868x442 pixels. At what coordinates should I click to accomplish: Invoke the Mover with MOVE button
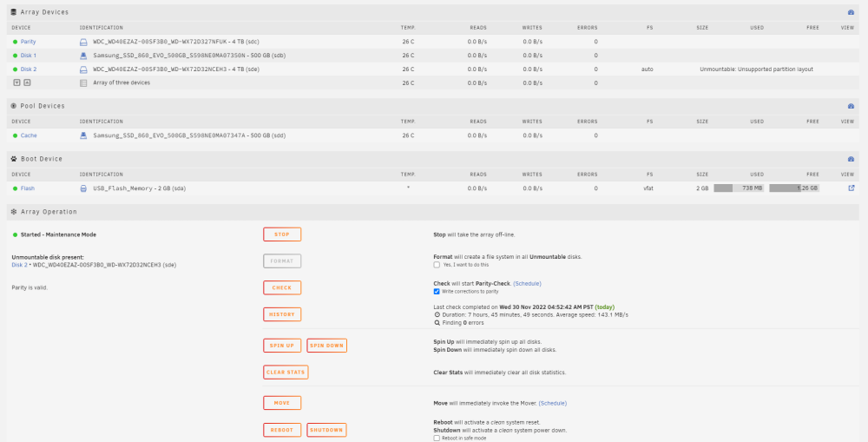pyautogui.click(x=282, y=403)
